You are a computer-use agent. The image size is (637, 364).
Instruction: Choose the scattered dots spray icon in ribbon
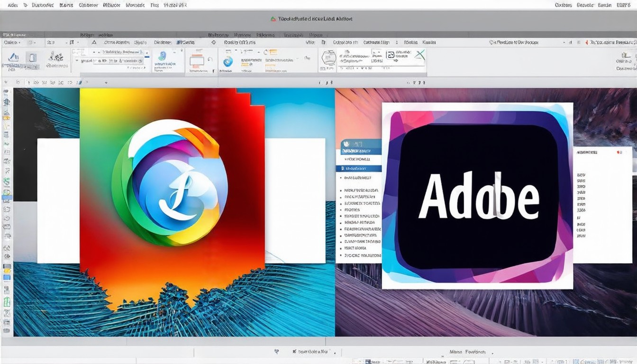56,57
